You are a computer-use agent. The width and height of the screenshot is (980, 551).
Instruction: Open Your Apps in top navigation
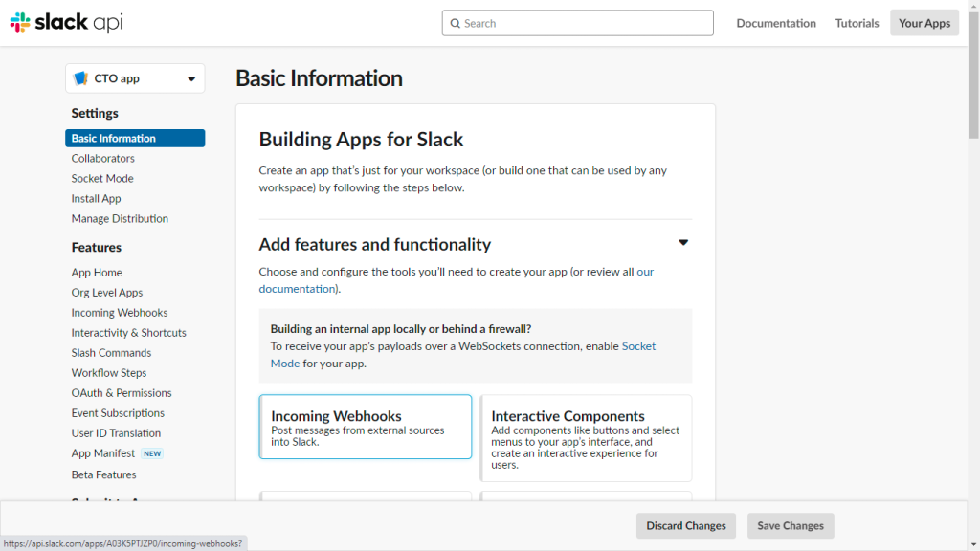(x=924, y=23)
